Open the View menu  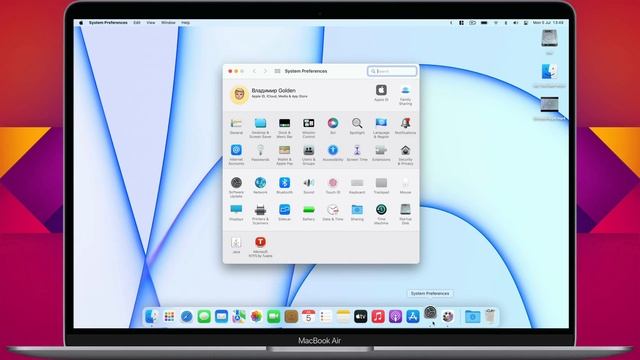151,23
